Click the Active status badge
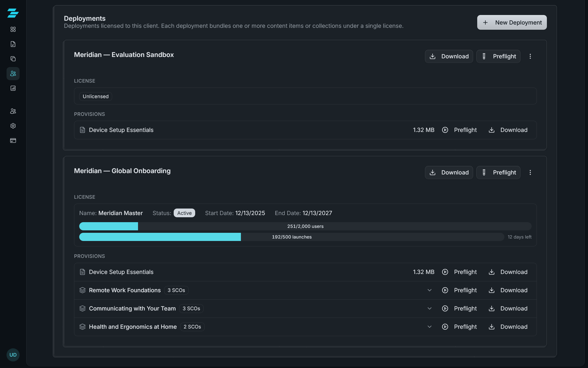This screenshot has height=368, width=588. (184, 213)
